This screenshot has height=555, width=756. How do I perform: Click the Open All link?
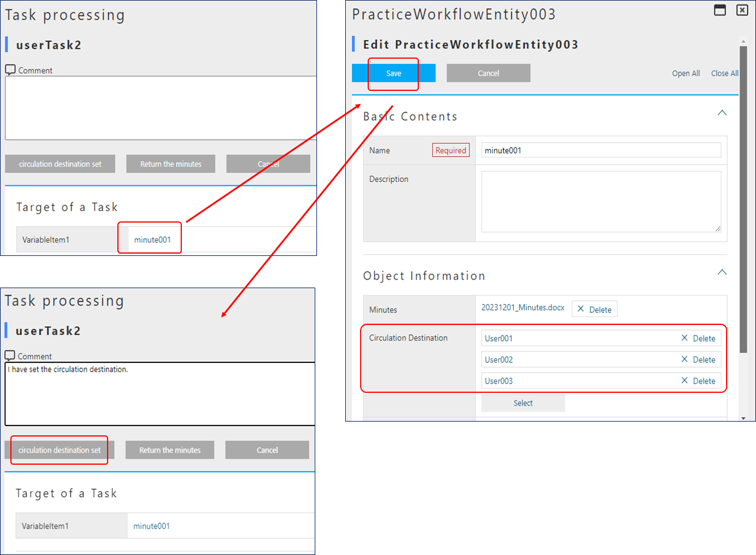tap(686, 73)
